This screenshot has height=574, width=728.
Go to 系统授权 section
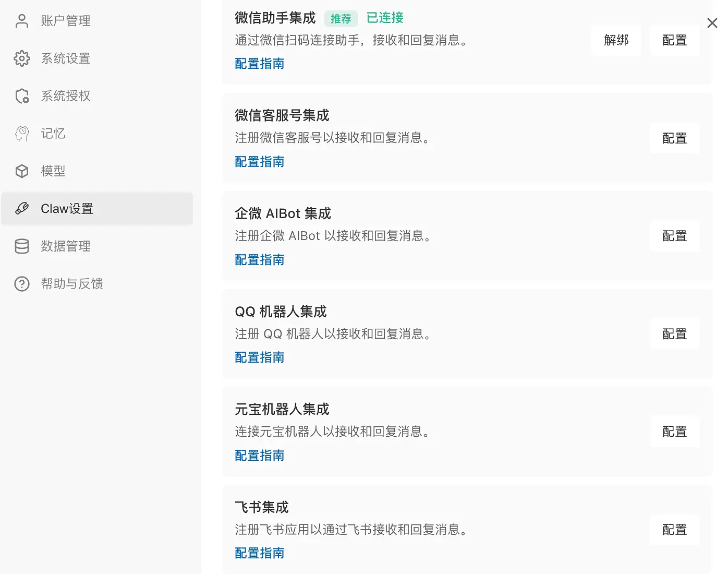[97, 96]
